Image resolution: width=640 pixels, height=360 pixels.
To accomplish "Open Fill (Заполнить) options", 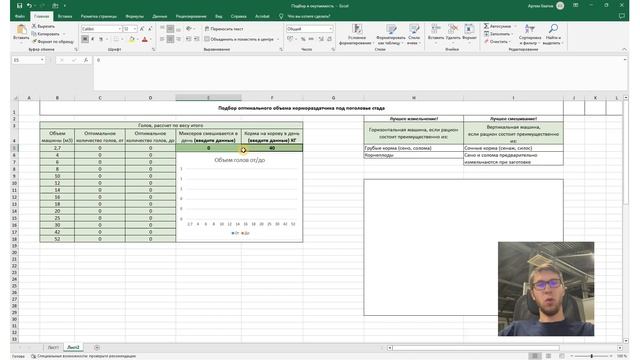I will click(x=497, y=34).
